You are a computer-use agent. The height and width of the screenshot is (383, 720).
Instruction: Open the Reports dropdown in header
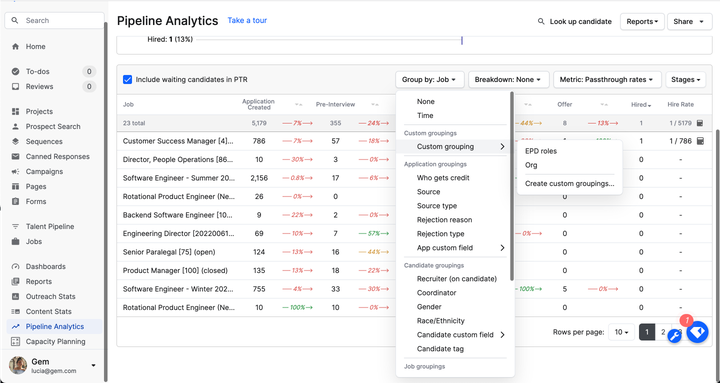coord(642,22)
